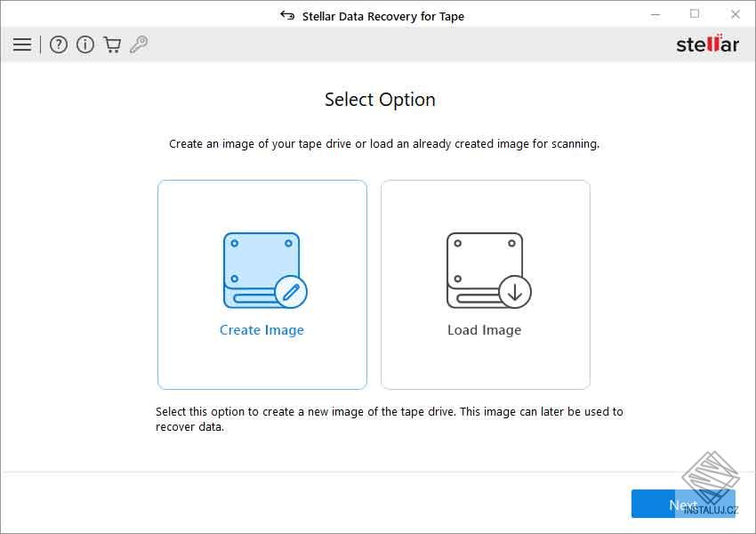Open the hamburger menu
This screenshot has width=756, height=534.
22,44
